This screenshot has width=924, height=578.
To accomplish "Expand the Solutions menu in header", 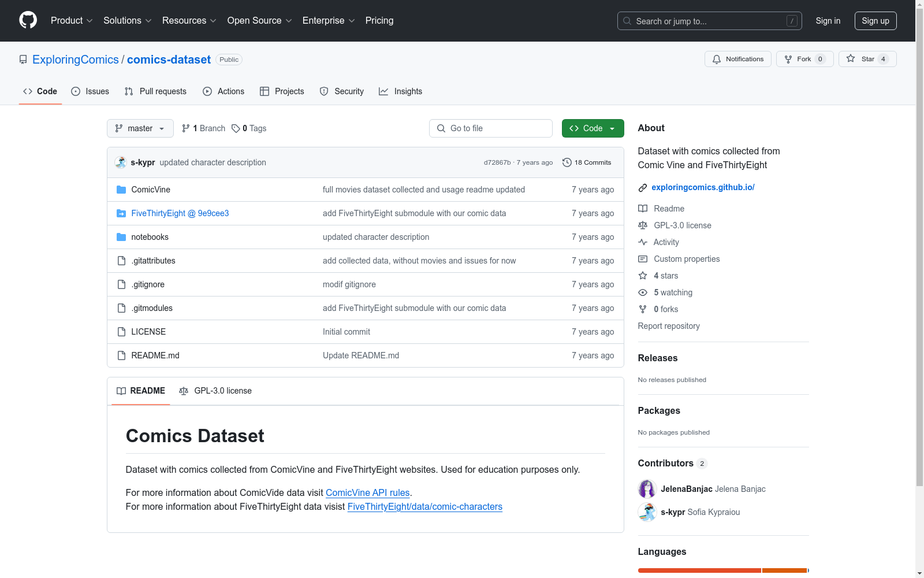I will click(x=128, y=20).
